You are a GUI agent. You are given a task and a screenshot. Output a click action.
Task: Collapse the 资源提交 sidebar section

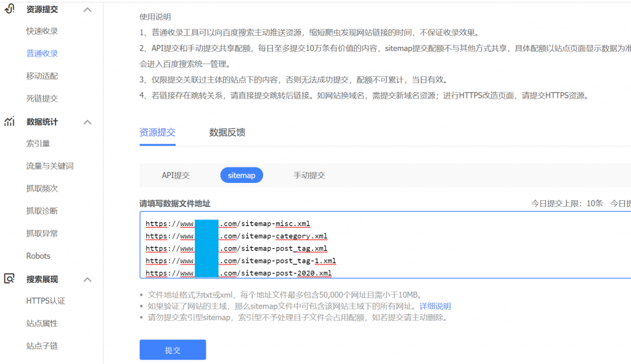coord(88,10)
